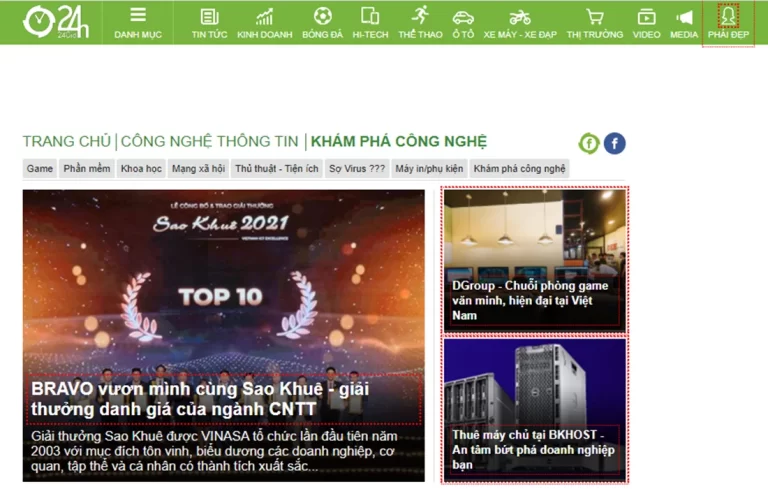Select the Mạng xã hội tab
This screenshot has width=768, height=489.
click(x=198, y=169)
